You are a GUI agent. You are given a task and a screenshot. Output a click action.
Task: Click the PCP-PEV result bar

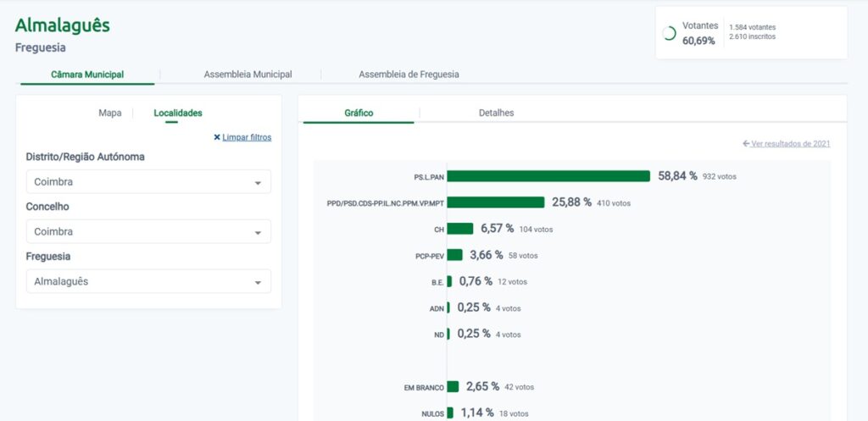point(454,255)
